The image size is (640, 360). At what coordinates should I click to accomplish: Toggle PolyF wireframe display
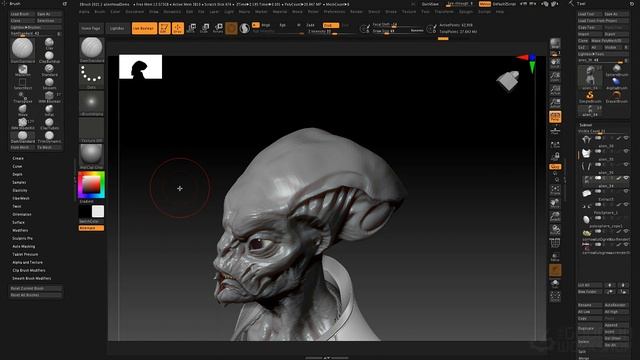(x=555, y=244)
